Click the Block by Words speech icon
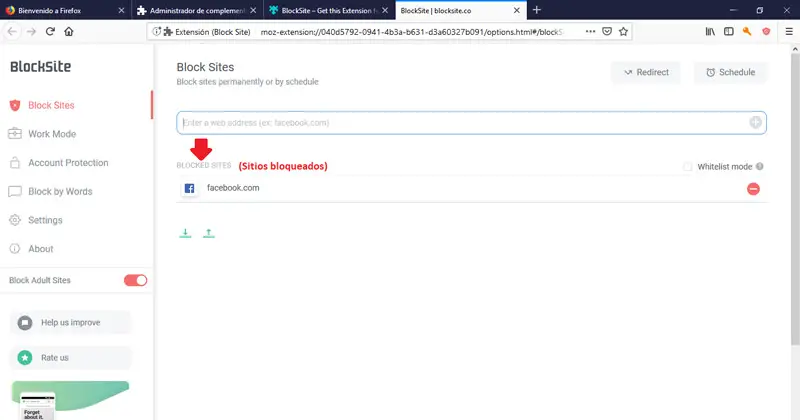 coord(15,191)
